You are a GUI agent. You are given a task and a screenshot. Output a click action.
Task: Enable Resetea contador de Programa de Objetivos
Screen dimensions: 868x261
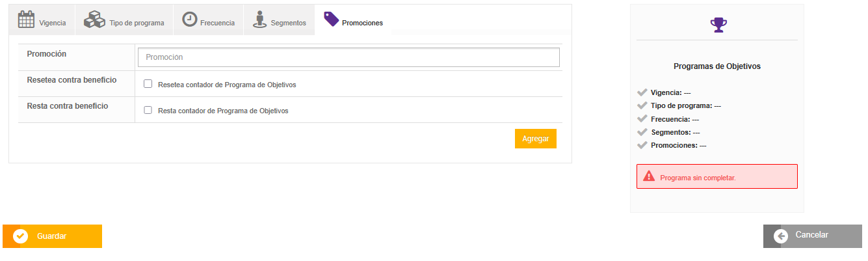pyautogui.click(x=148, y=84)
